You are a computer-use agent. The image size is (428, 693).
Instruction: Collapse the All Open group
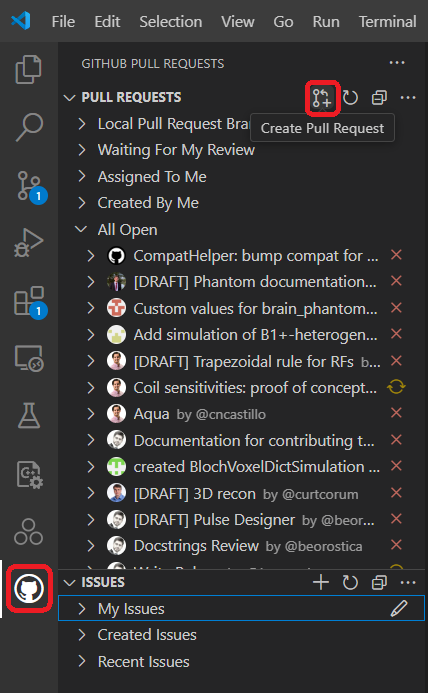point(81,229)
